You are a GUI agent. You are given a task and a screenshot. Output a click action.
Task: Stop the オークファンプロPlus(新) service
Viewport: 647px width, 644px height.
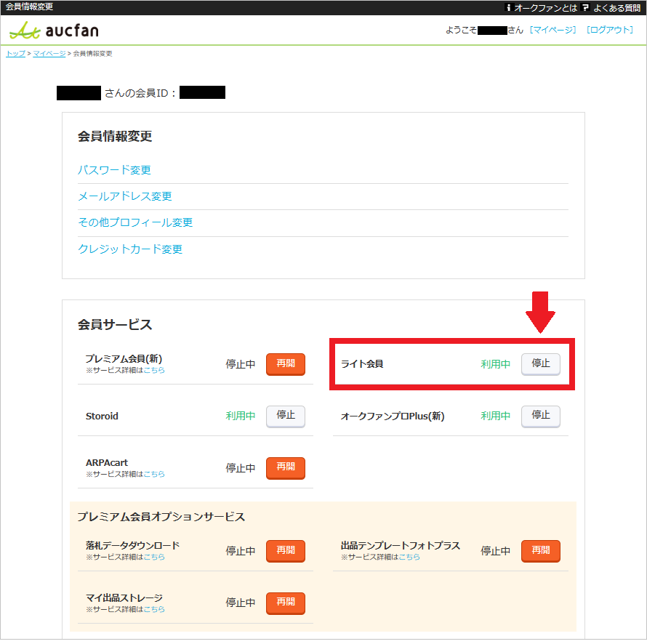click(x=541, y=416)
